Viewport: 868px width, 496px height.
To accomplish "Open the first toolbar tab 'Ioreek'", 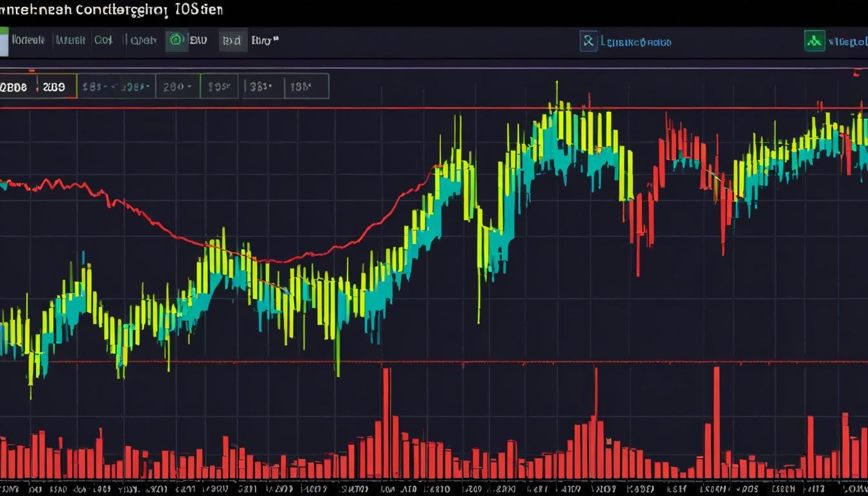I will (28, 40).
